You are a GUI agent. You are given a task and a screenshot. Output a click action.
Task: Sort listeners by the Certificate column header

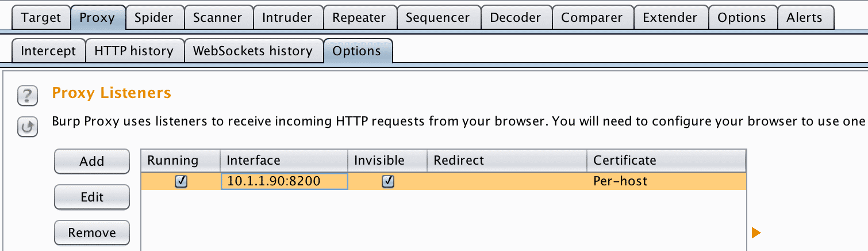pyautogui.click(x=666, y=160)
